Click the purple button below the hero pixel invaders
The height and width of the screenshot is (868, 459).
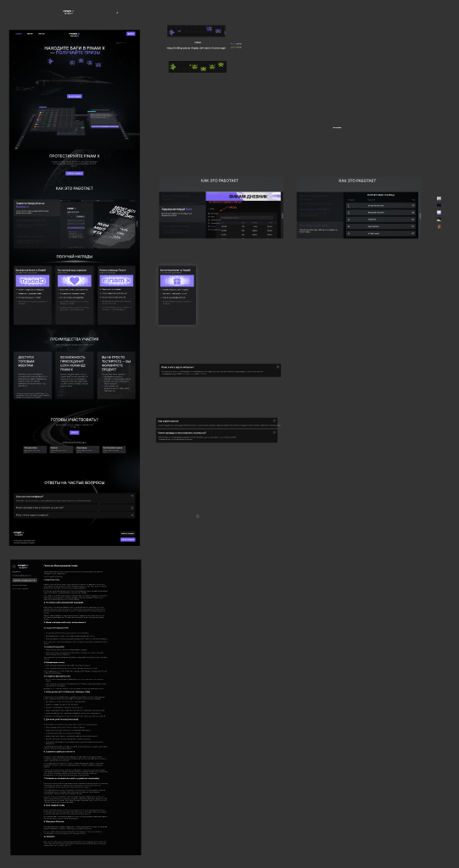click(75, 97)
